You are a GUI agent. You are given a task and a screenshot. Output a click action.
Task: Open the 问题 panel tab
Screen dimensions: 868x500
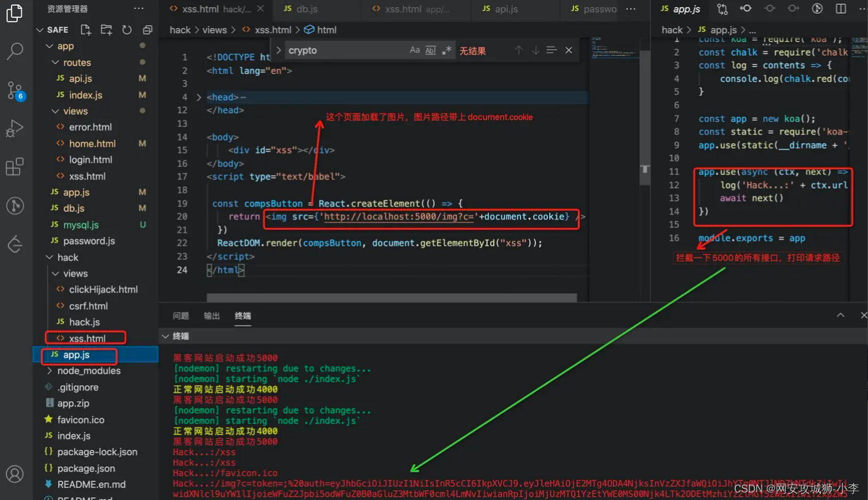(x=181, y=316)
